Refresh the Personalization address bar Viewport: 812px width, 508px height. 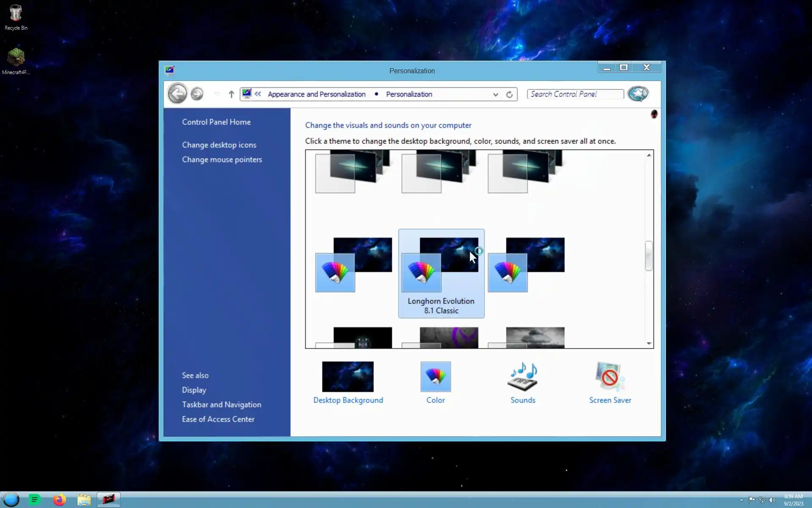[x=509, y=94]
